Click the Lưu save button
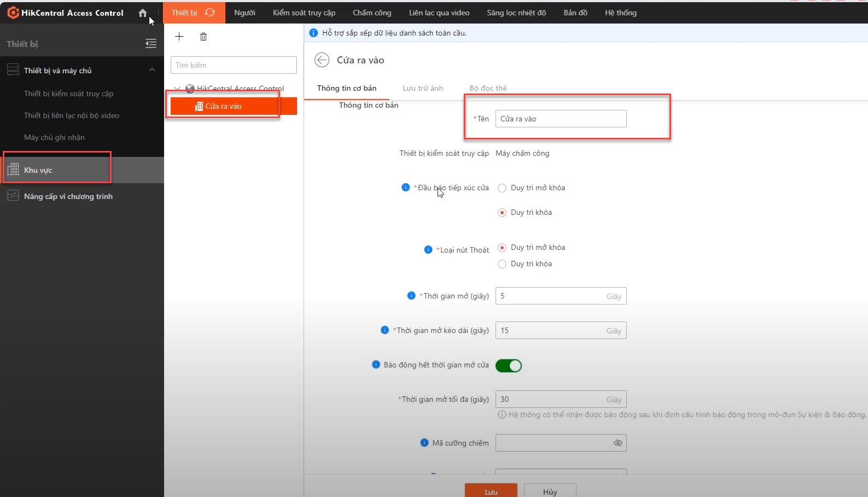 pos(491,491)
